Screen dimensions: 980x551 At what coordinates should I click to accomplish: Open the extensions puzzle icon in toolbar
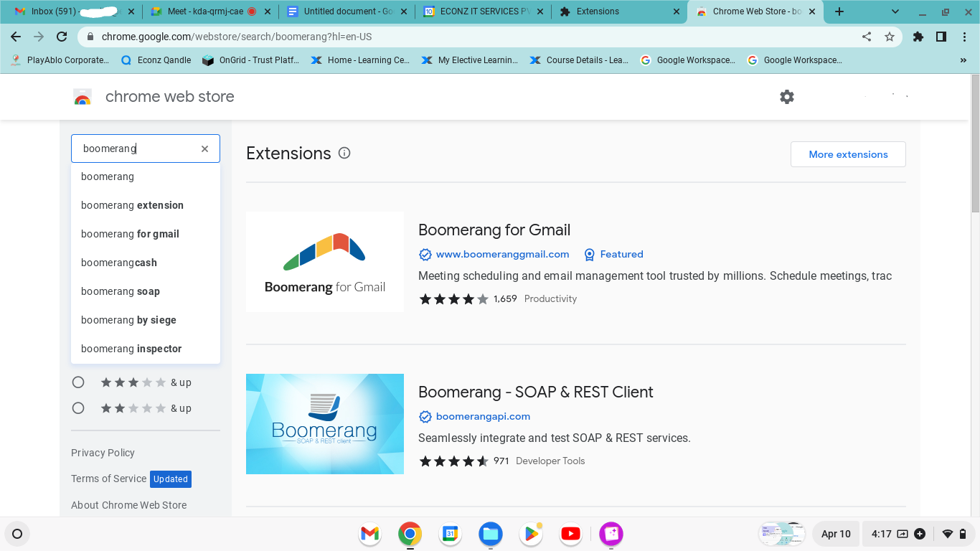pyautogui.click(x=918, y=37)
